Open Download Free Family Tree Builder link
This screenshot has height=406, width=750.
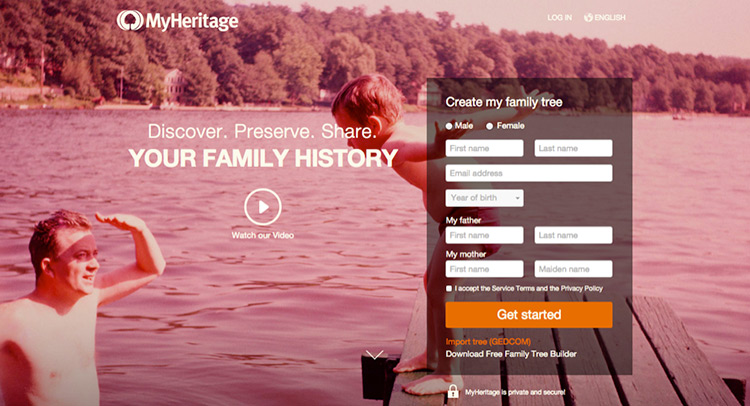(511, 354)
